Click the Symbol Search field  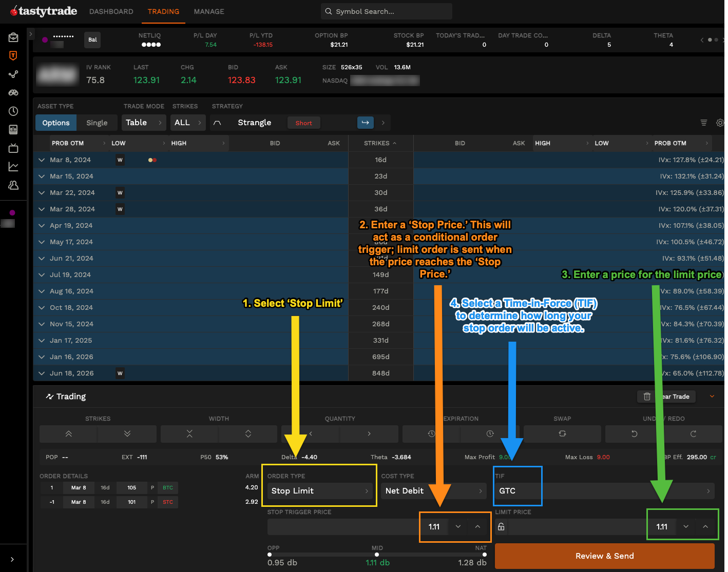[x=387, y=11]
